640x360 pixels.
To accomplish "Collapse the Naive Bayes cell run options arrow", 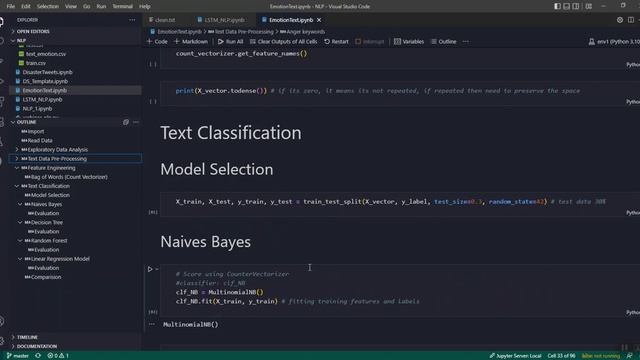I will [x=157, y=269].
